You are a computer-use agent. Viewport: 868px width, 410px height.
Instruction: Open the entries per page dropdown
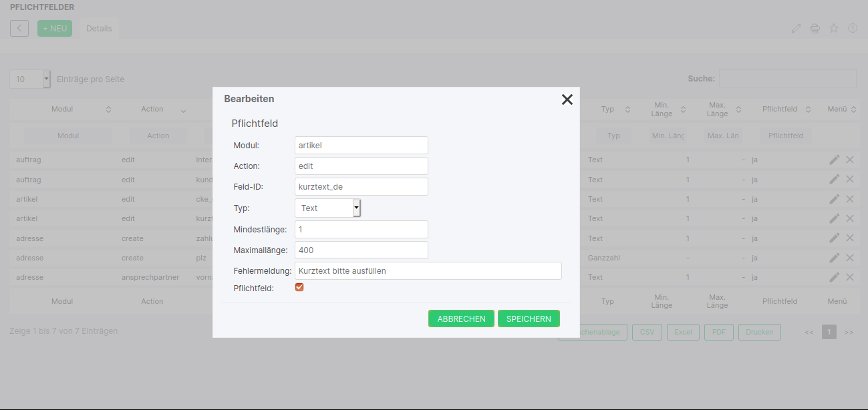30,79
